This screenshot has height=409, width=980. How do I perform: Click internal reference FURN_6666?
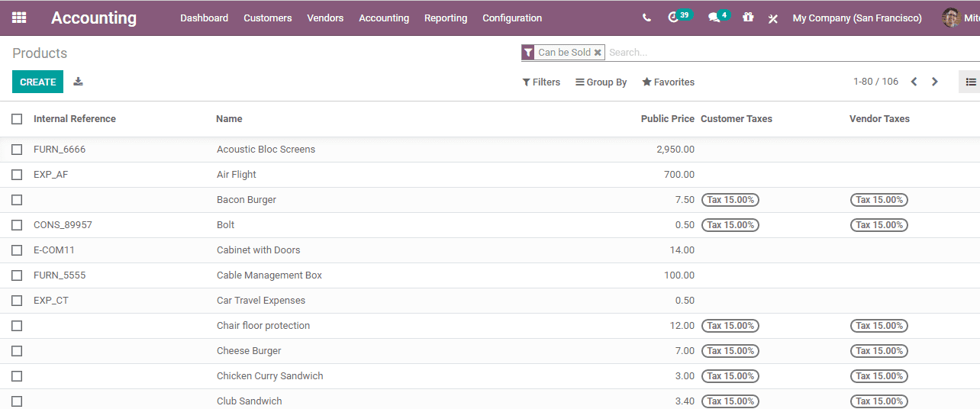60,150
